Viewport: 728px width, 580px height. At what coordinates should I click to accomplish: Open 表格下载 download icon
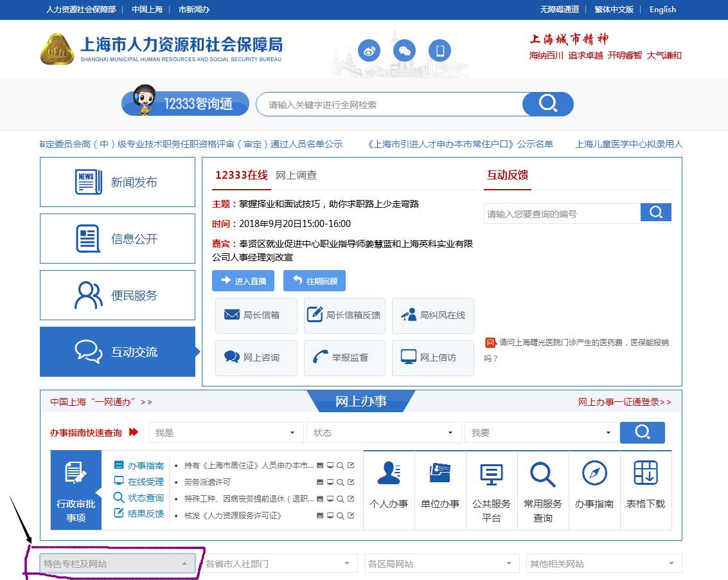[x=645, y=474]
